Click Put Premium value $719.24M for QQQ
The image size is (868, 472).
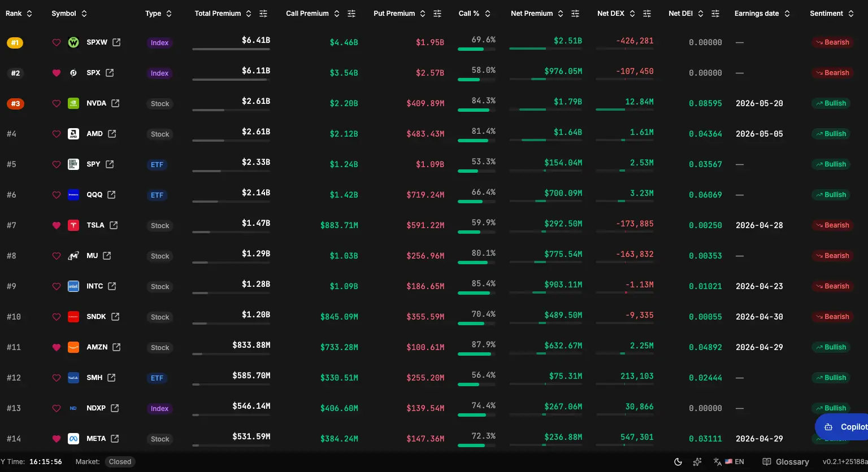pyautogui.click(x=426, y=195)
